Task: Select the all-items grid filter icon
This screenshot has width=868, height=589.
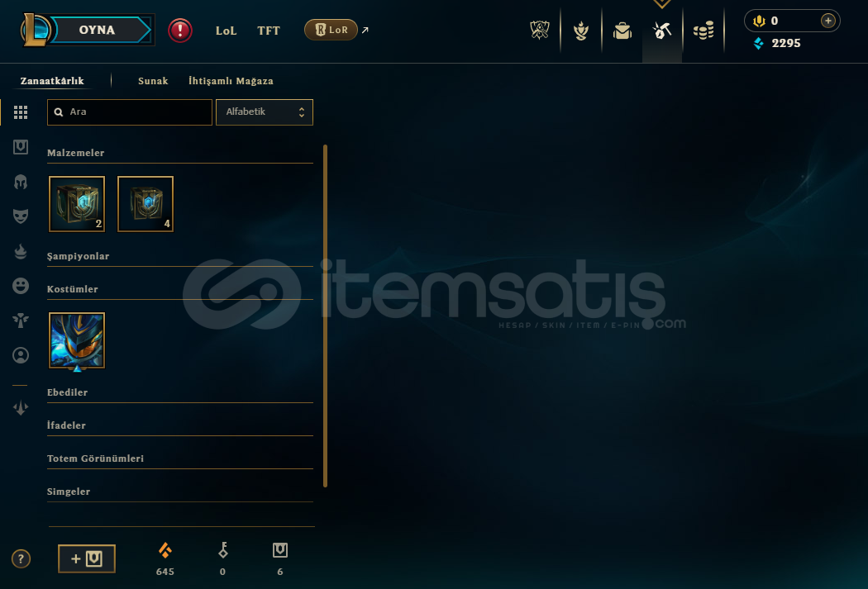Action: click(21, 112)
